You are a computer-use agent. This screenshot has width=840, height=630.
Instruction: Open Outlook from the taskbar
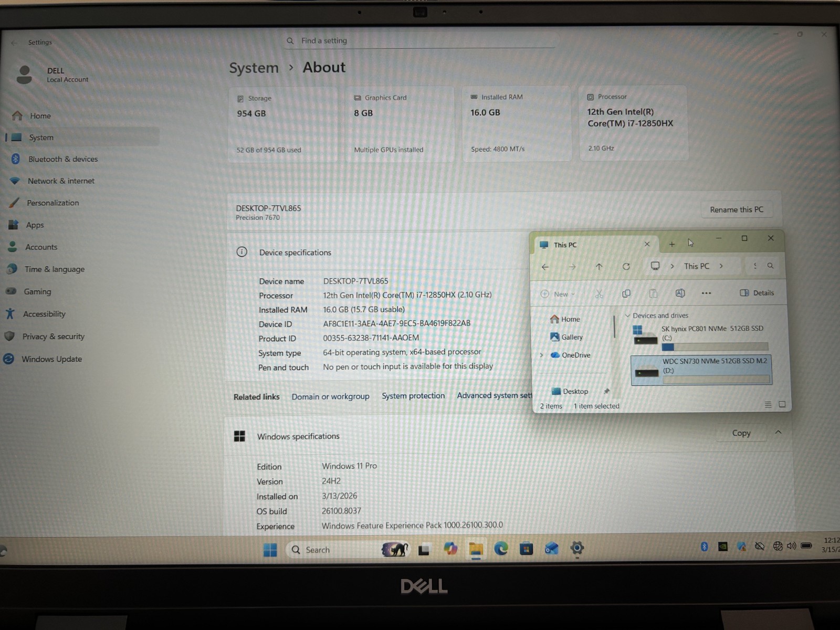(x=551, y=549)
